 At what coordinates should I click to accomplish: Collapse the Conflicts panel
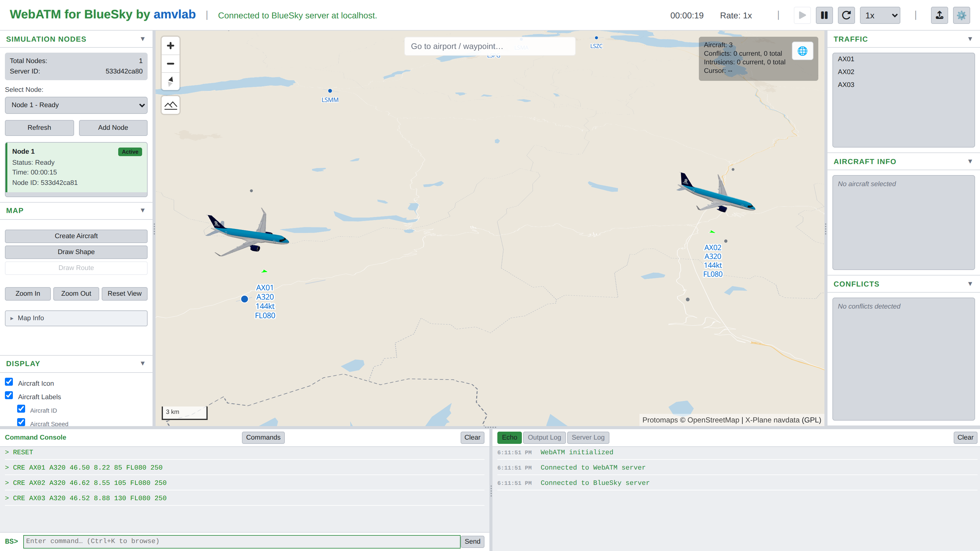(970, 284)
